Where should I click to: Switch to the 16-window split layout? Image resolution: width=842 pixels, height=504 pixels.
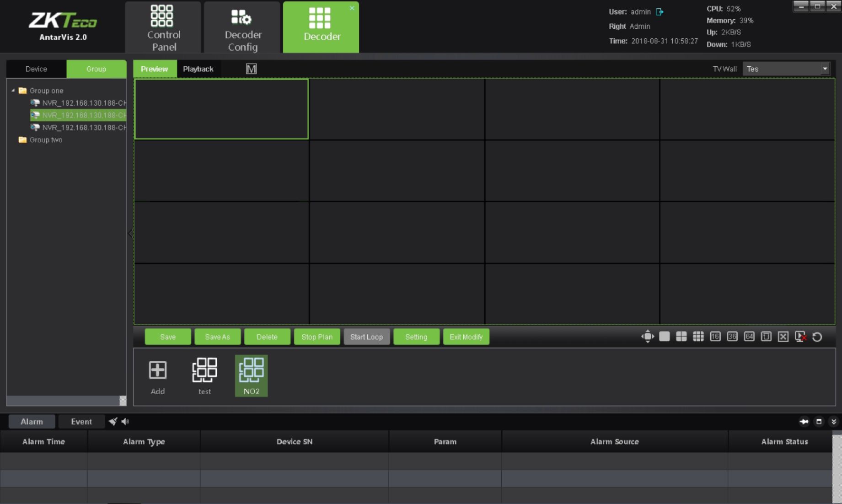click(715, 337)
